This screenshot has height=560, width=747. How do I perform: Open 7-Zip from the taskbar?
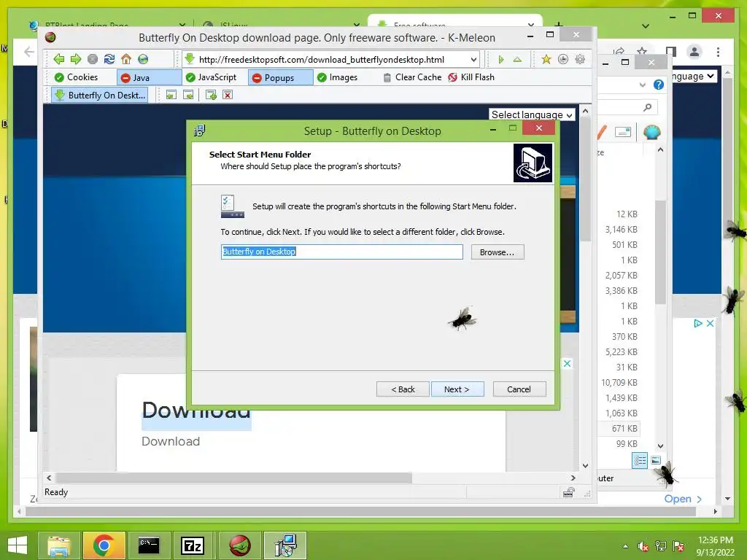point(193,545)
